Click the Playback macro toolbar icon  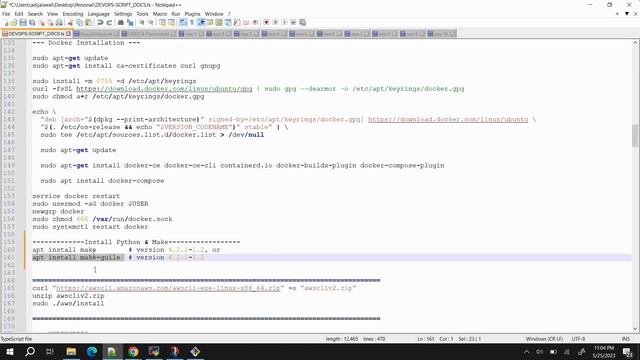284,22
